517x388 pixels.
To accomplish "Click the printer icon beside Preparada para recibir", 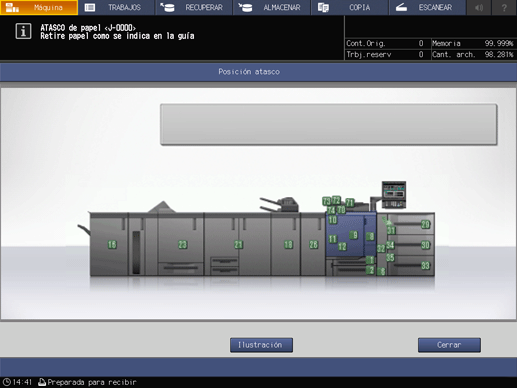I will point(42,382).
